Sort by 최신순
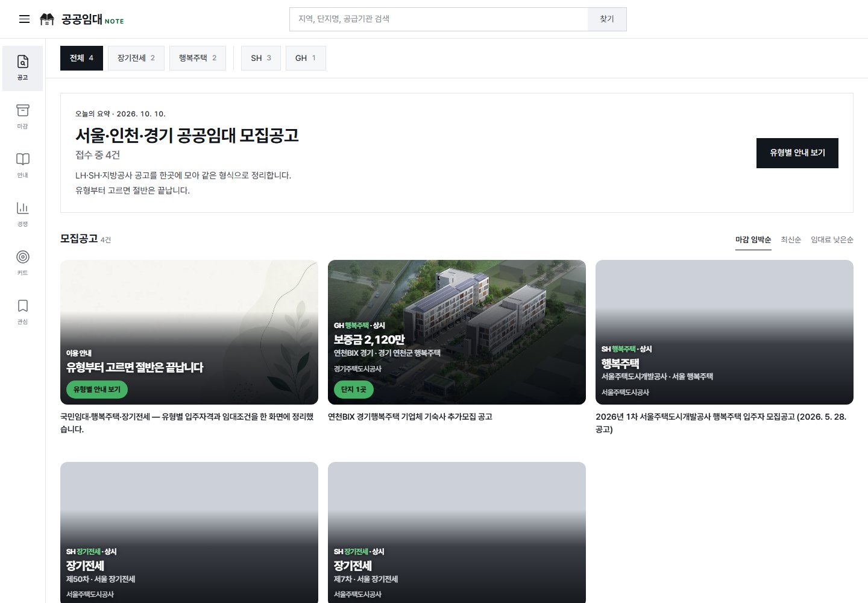 pyautogui.click(x=791, y=240)
